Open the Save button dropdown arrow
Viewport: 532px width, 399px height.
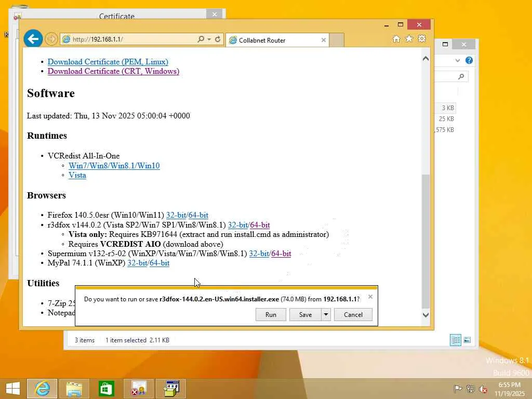(x=326, y=314)
